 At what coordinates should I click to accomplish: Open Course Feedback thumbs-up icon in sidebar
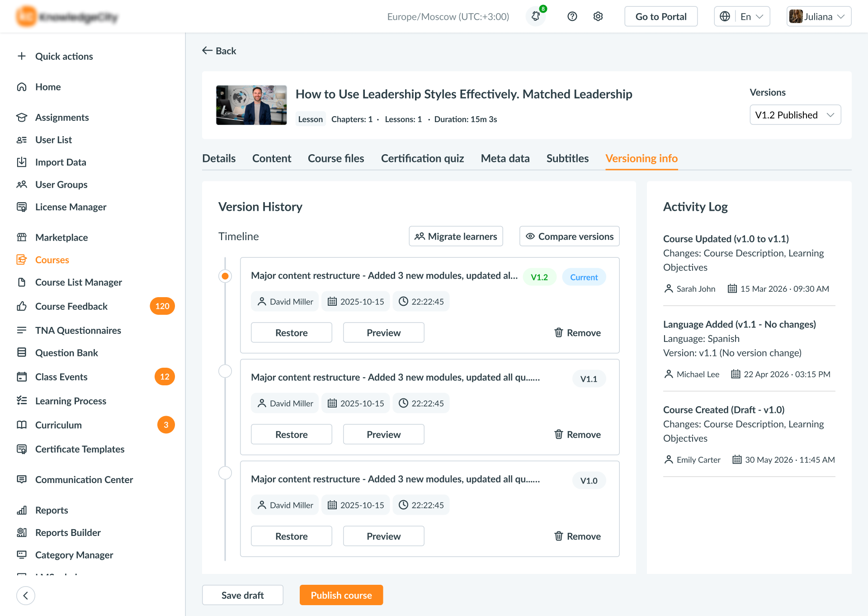click(x=22, y=306)
